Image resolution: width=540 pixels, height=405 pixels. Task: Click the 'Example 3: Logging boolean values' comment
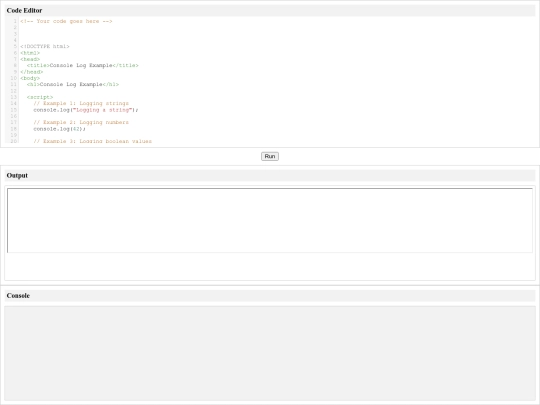pyautogui.click(x=92, y=141)
